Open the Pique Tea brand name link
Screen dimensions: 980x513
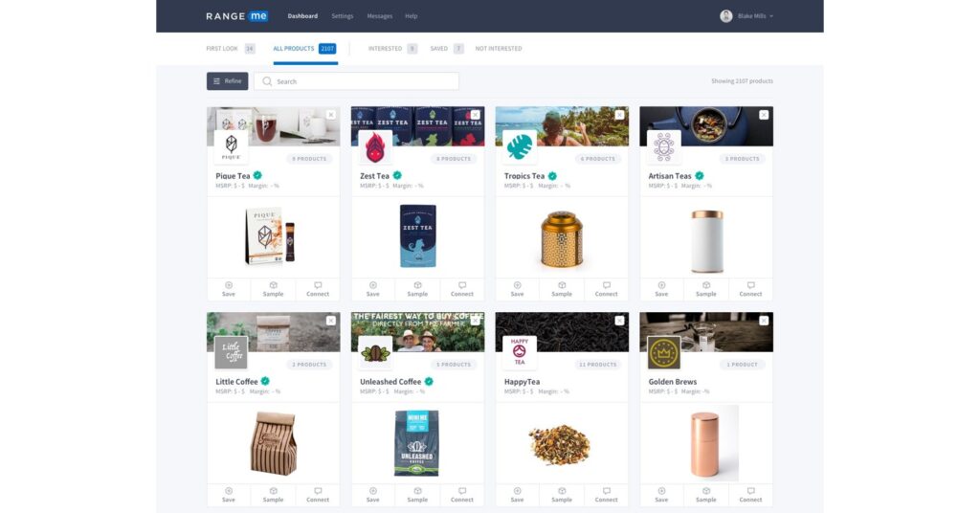pos(233,176)
